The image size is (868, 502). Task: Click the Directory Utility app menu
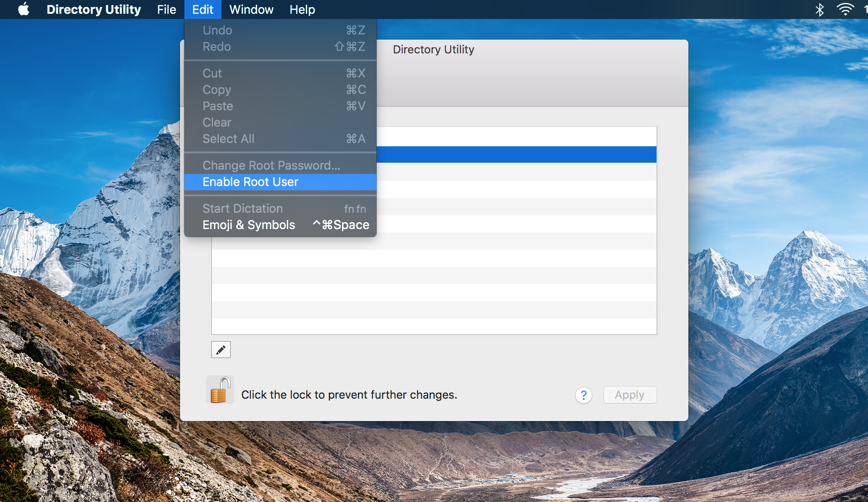(x=93, y=9)
